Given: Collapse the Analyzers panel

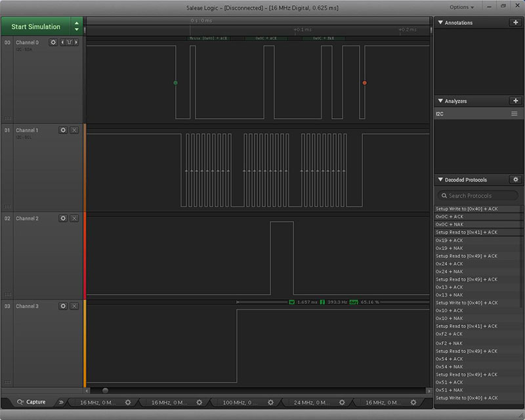Looking at the screenshot, I should [x=440, y=102].
